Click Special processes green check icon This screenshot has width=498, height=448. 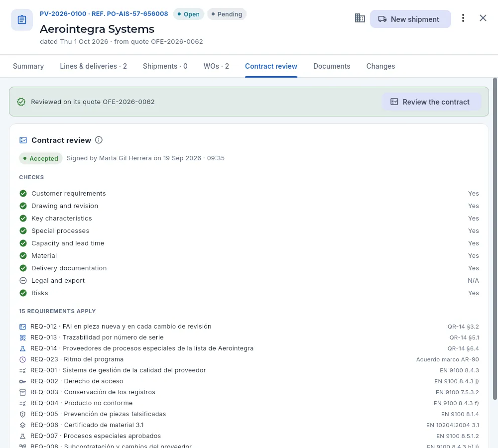pos(23,231)
